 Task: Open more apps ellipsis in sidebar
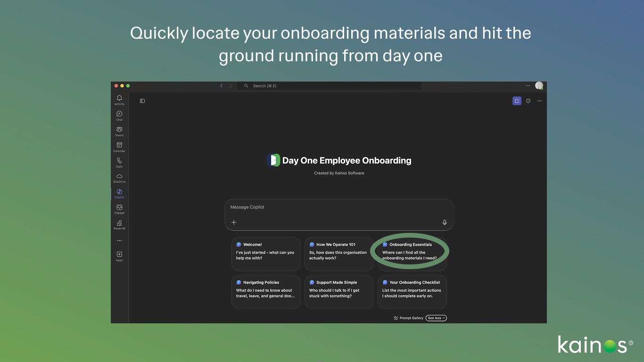click(119, 240)
